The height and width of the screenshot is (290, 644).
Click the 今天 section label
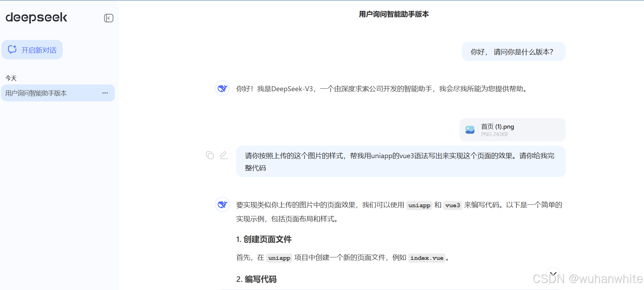coord(11,78)
